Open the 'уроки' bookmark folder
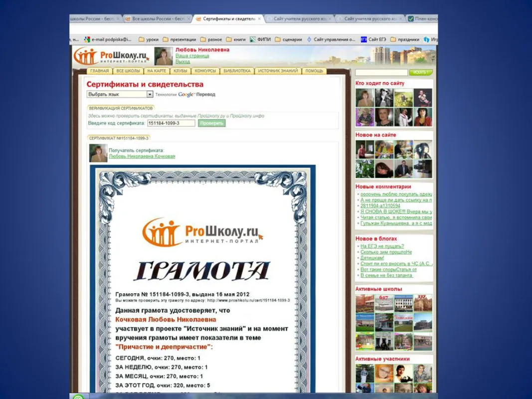Image resolution: width=532 pixels, height=399 pixels. pos(149,39)
